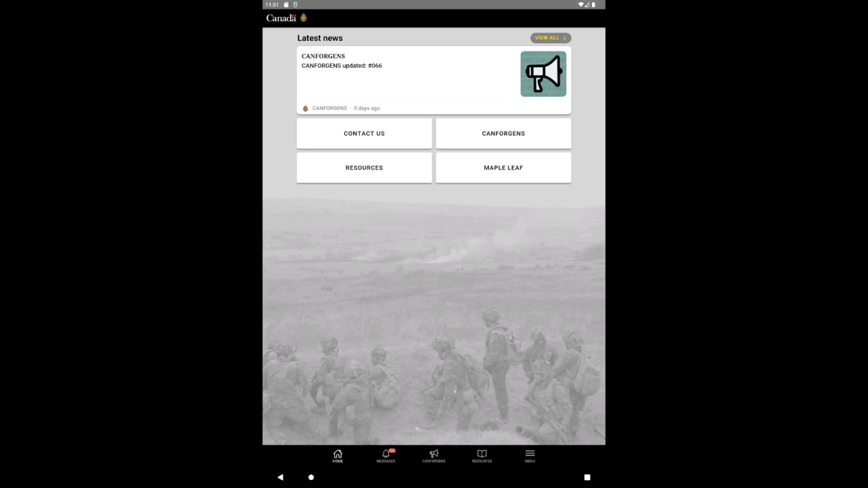Tap the Wi-Fi icon in status bar
868x488 pixels.
(x=580, y=5)
